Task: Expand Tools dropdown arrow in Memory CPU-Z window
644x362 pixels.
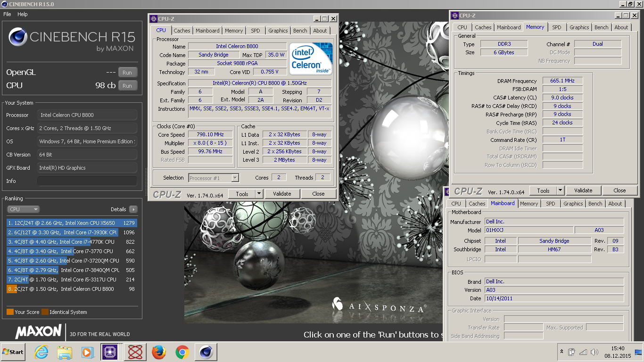Action: (560, 190)
